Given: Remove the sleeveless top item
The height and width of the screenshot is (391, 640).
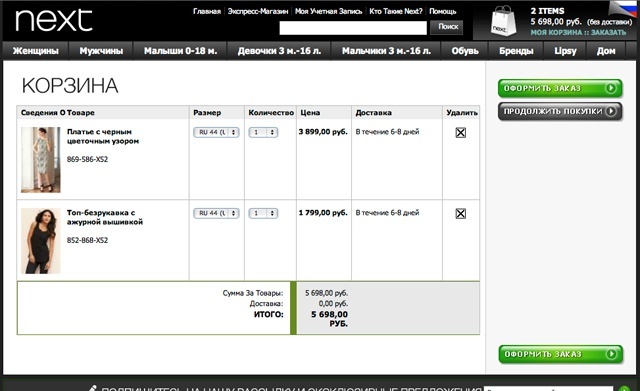Looking at the screenshot, I should (460, 213).
